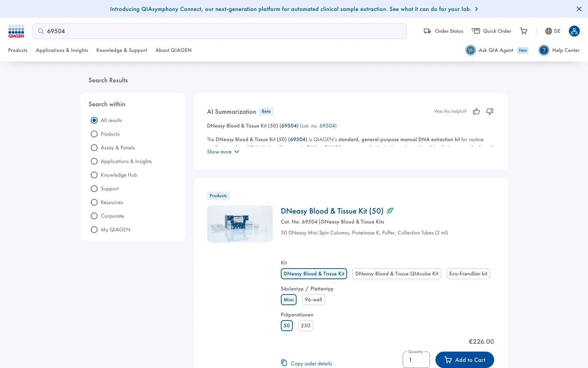
Task: Click the search box containing 69504
Action: point(219,31)
